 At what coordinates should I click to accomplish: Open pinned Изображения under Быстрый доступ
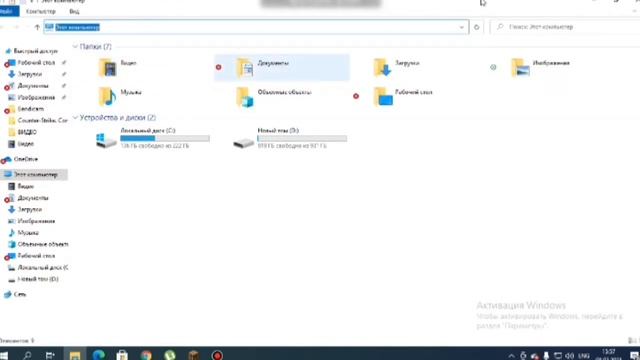pyautogui.click(x=36, y=97)
